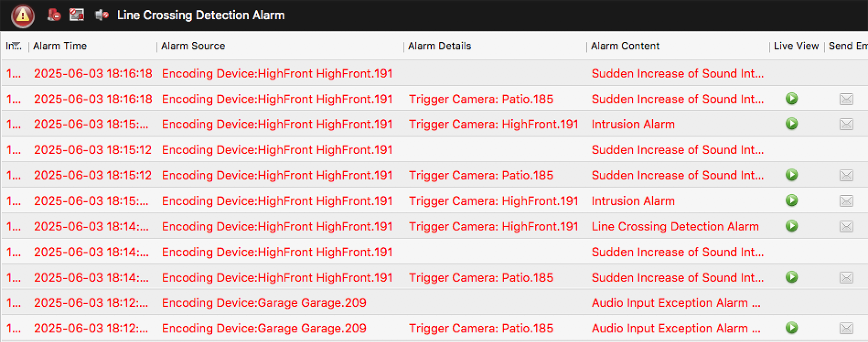Click the clear alarm bell icon

(x=55, y=15)
